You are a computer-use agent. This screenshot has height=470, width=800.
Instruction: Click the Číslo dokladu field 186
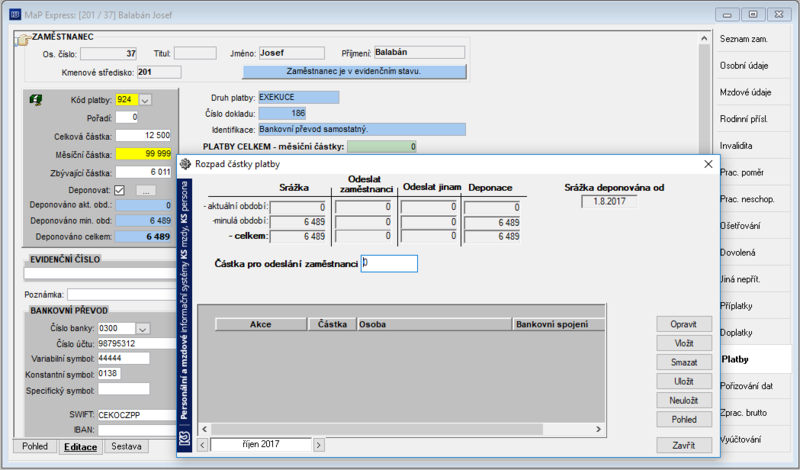click(x=282, y=113)
